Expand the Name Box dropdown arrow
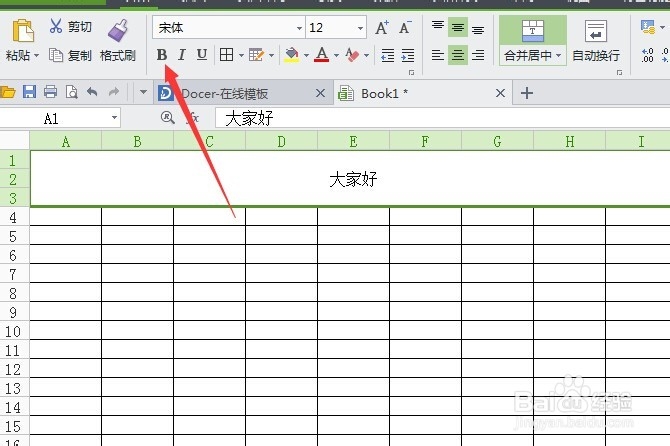 pos(114,117)
